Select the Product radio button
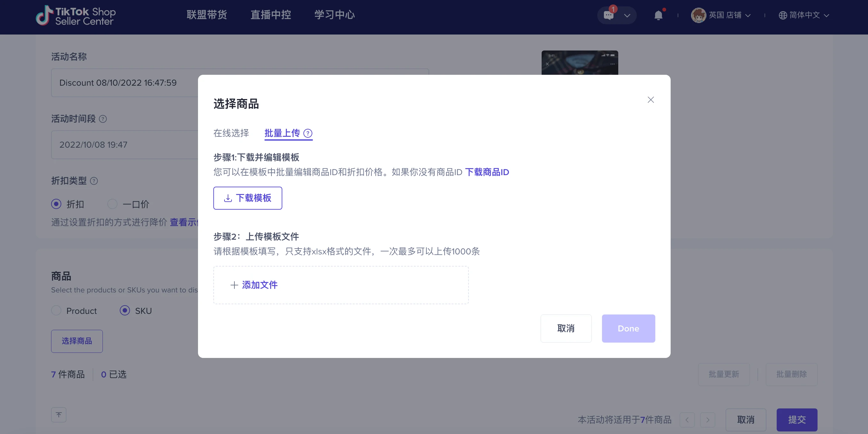This screenshot has width=868, height=434. tap(56, 311)
